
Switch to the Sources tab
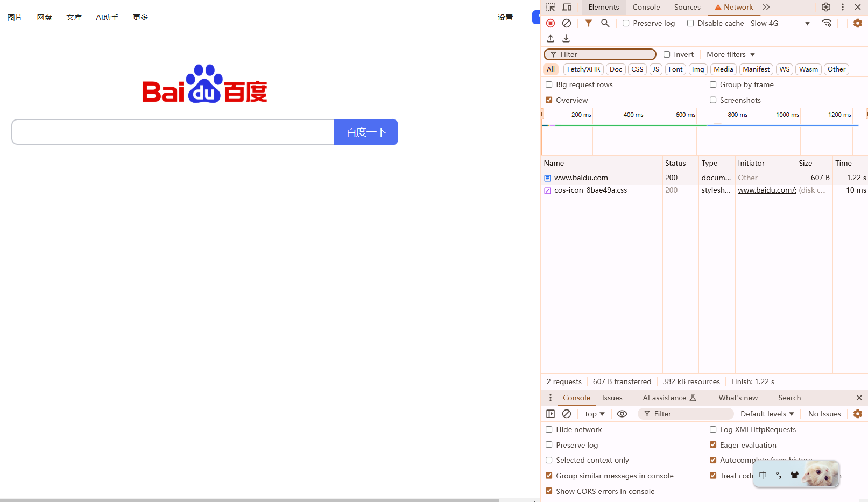687,7
